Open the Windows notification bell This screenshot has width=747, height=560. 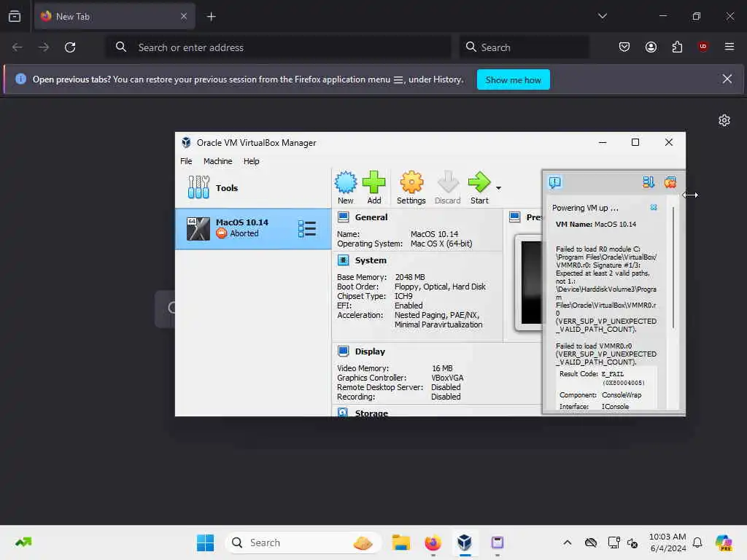point(697,542)
